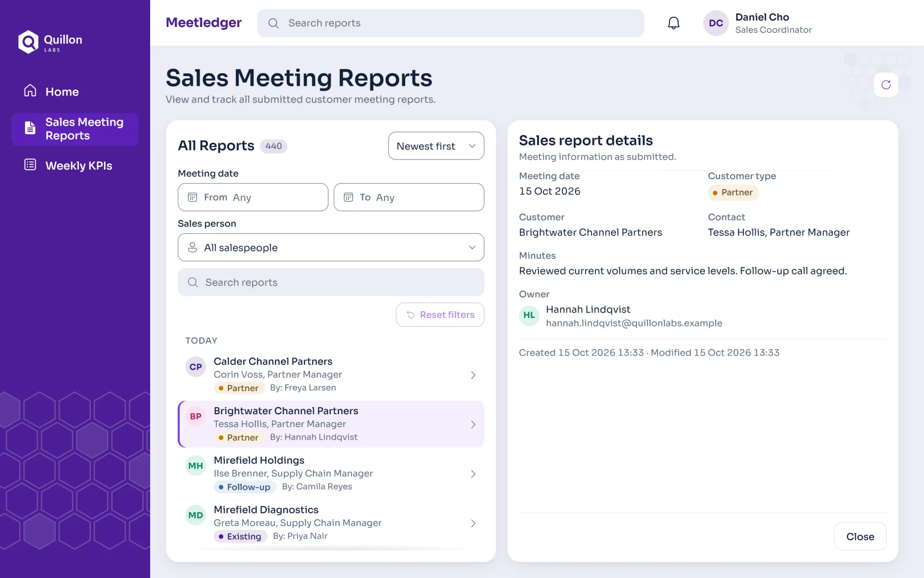This screenshot has height=578, width=924.
Task: Click 'By: Priya Nair' text
Action: click(x=300, y=536)
